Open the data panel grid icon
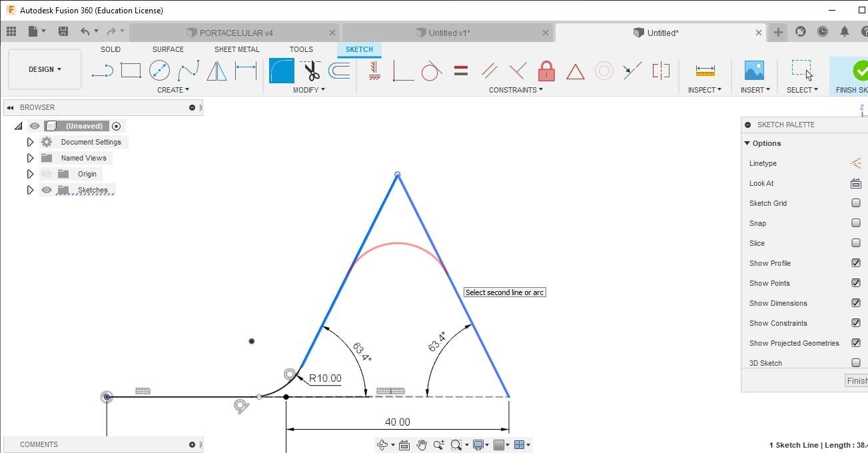Screen dimensions: 868x453 click(x=11, y=31)
